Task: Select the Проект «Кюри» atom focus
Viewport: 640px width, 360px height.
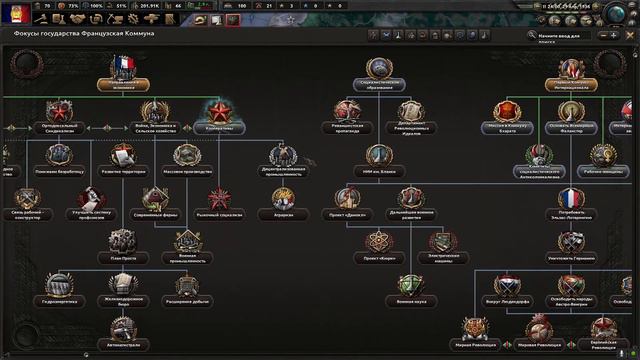Action: pos(379,248)
